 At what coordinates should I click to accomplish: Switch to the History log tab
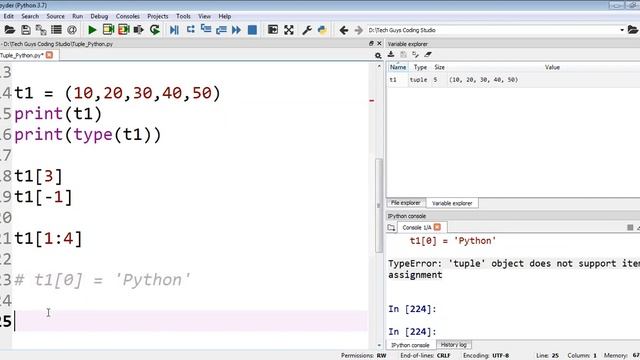click(453, 345)
